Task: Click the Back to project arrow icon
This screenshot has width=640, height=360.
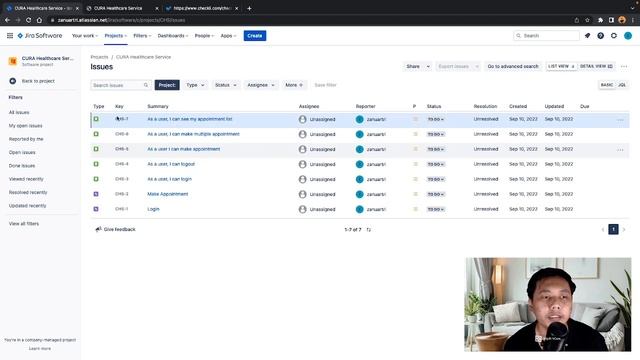Action: tap(13, 81)
